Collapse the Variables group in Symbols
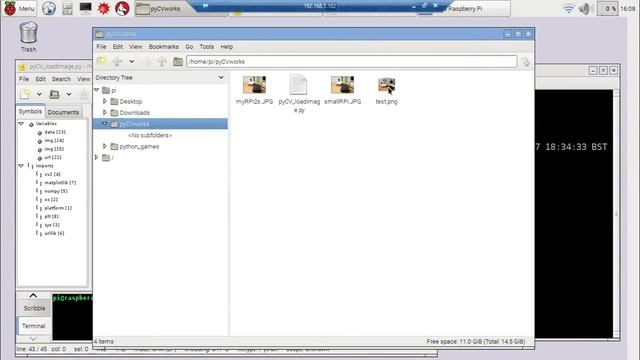 point(21,123)
